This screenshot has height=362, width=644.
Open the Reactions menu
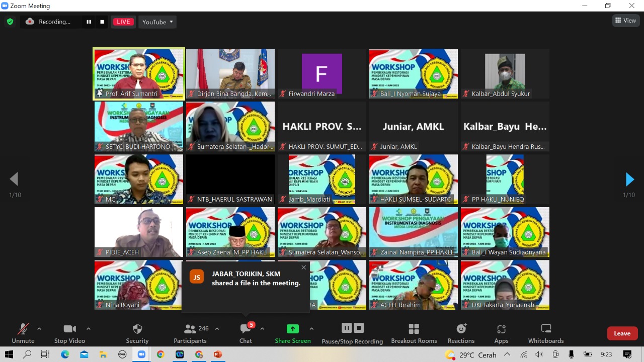click(461, 333)
